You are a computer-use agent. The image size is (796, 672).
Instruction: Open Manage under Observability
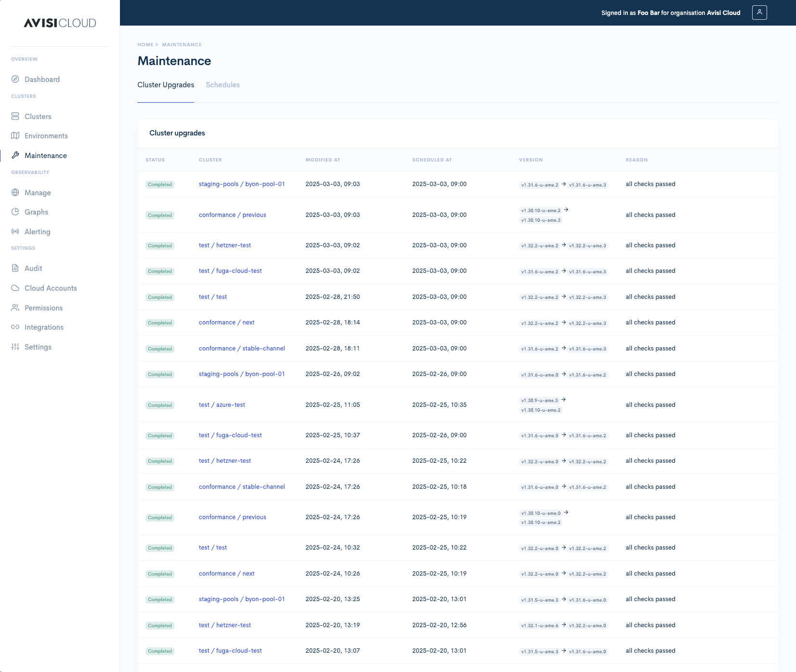(x=38, y=192)
